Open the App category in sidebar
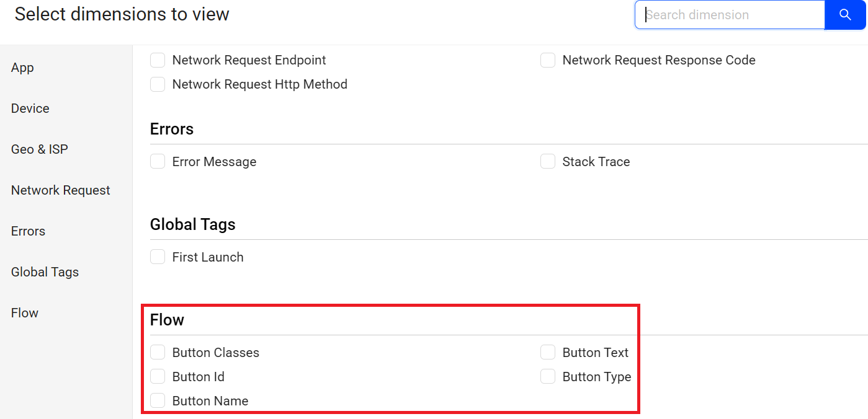The image size is (868, 419). point(22,68)
